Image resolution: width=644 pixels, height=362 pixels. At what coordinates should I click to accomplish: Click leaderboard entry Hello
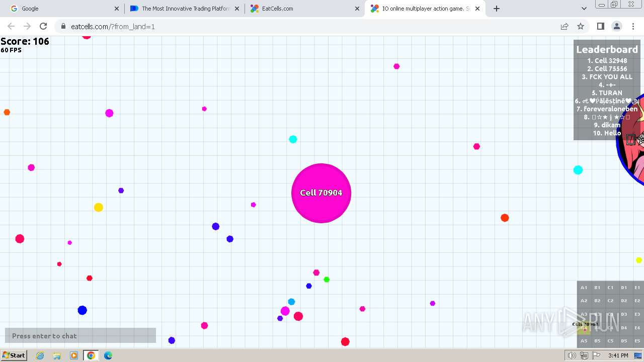pos(607,133)
